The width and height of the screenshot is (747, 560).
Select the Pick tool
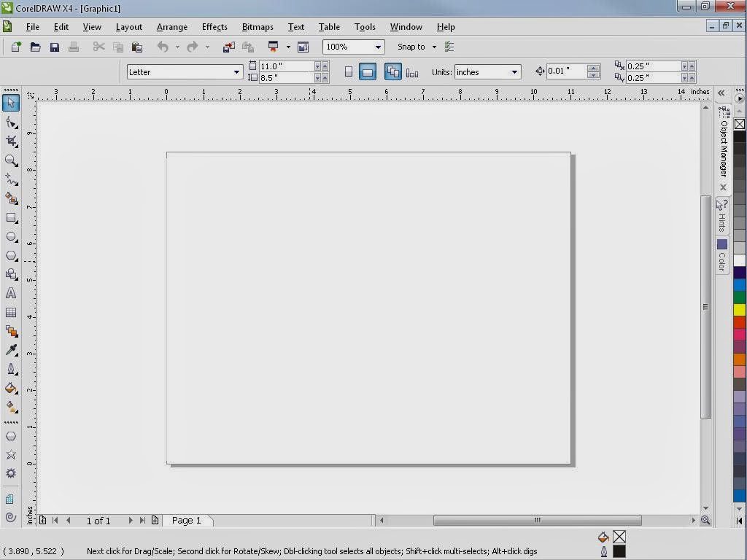click(x=11, y=102)
